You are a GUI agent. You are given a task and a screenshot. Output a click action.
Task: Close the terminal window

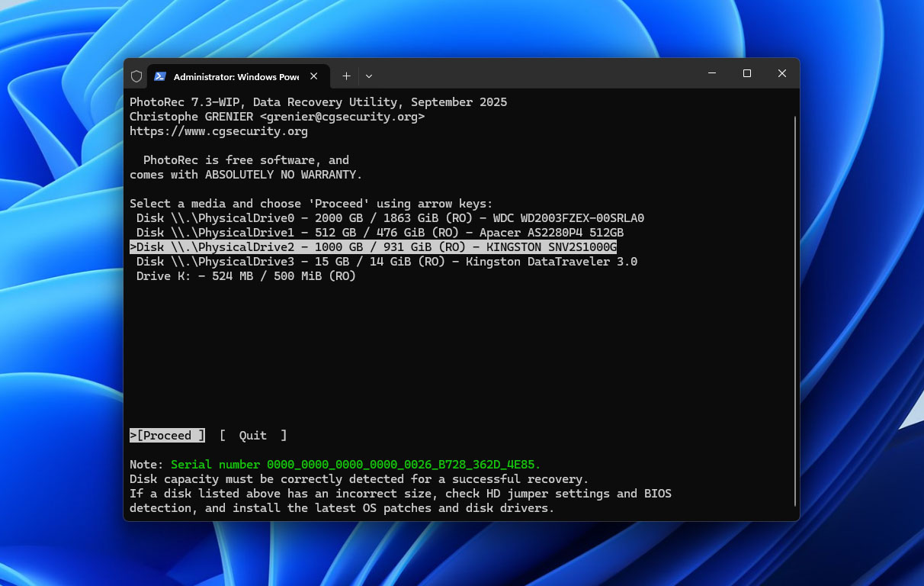tap(782, 73)
